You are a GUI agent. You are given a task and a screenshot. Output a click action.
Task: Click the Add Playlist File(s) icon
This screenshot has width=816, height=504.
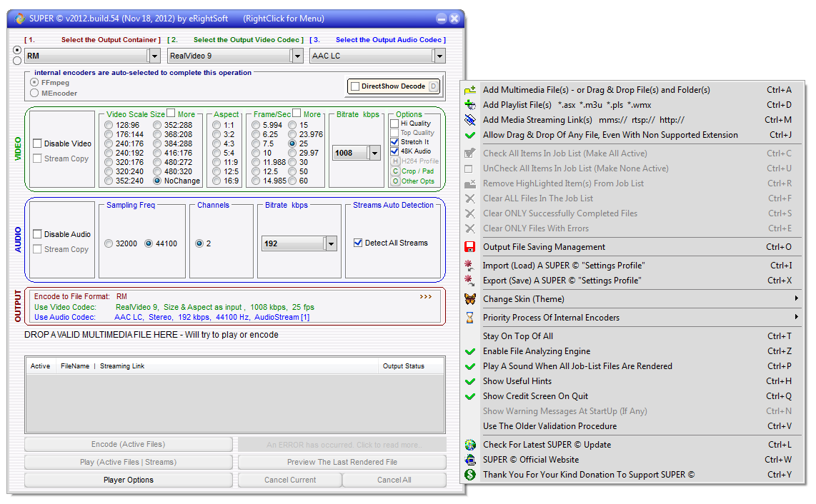tap(470, 105)
